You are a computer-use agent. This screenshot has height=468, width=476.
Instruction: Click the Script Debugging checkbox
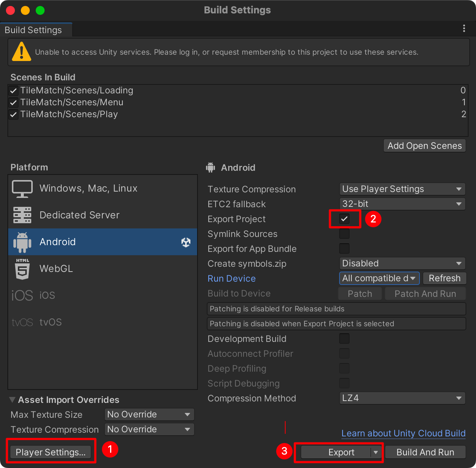pyautogui.click(x=344, y=383)
